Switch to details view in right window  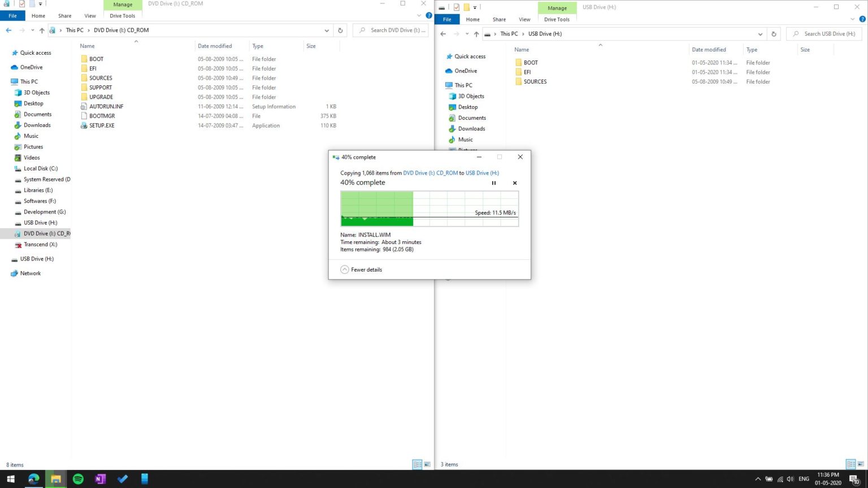pos(850,464)
